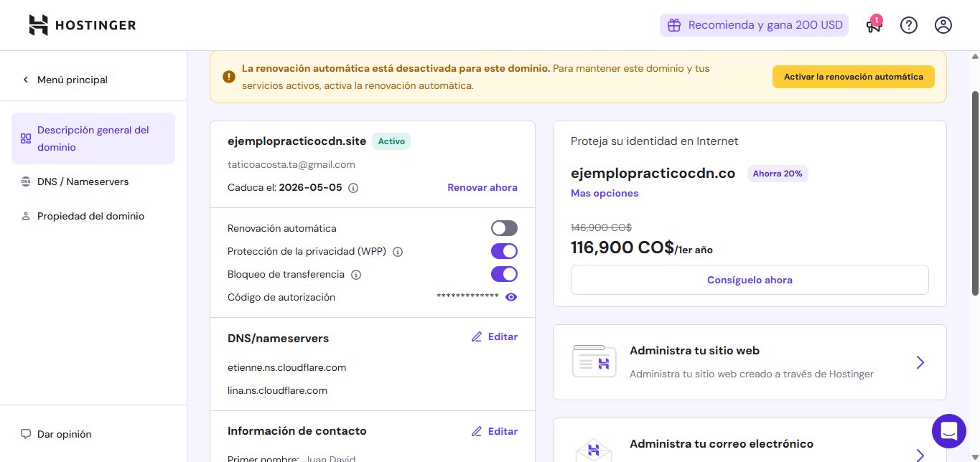Click expiry date 2026-05-05
Image resolution: width=980 pixels, height=462 pixels.
[x=311, y=187]
